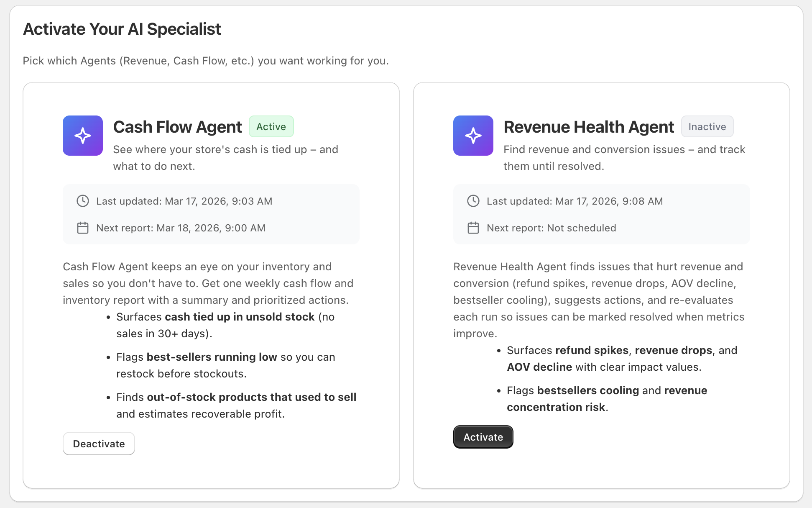This screenshot has width=812, height=508.
Task: Click the calendar icon in Cash Flow card
Action: point(83,228)
